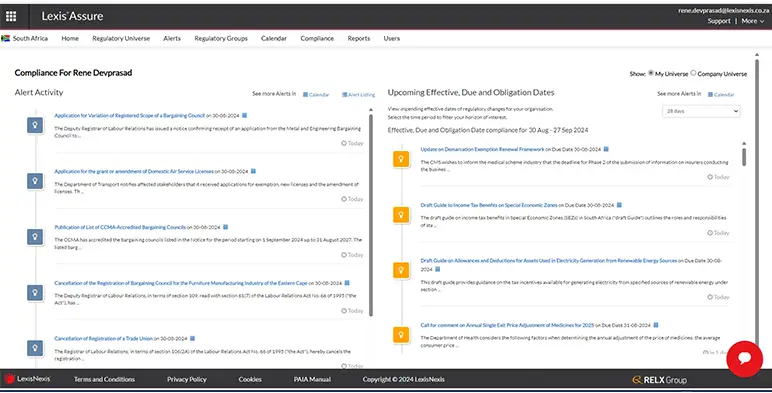Open Call for comment on Annual Single Exit Price Adjustment
This screenshot has width=772, height=393.
[x=507, y=325]
